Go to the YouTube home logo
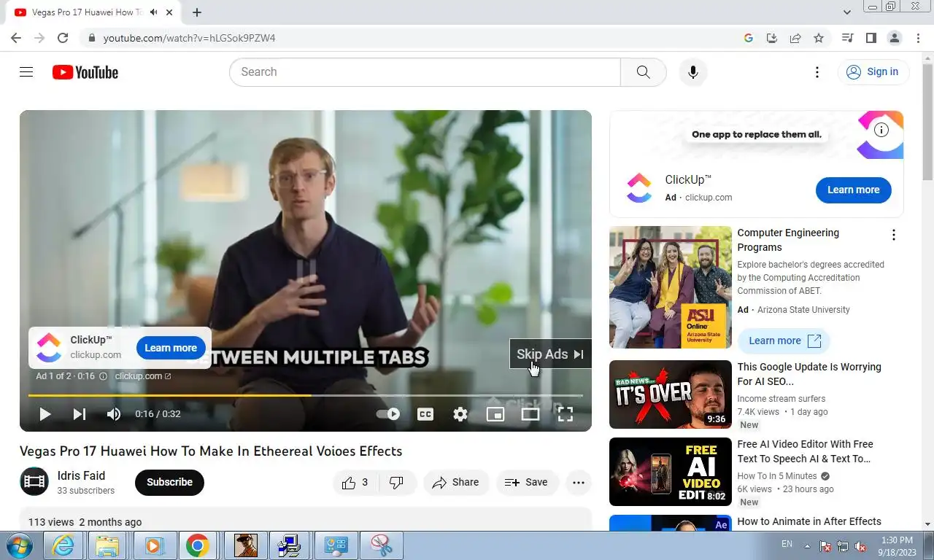Image resolution: width=934 pixels, height=560 pixels. pyautogui.click(x=85, y=72)
